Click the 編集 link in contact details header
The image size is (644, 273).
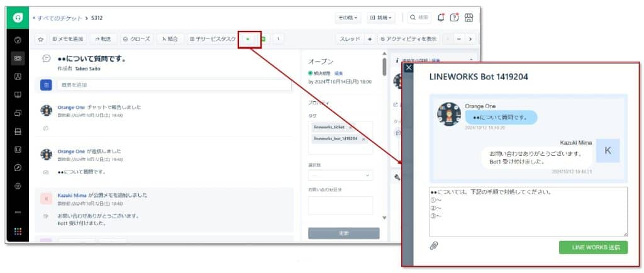(435, 60)
